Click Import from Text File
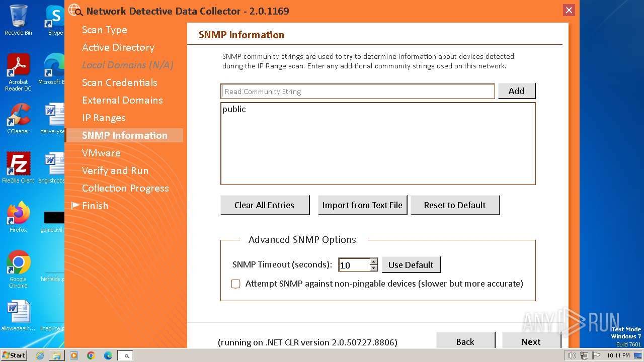The image size is (644, 362). 362,205
